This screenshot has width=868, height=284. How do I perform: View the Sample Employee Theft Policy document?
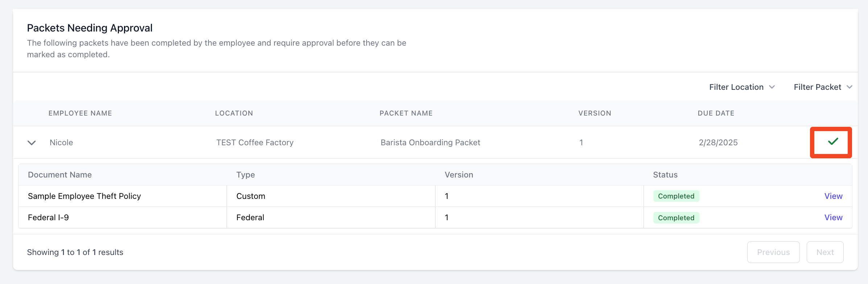(833, 196)
